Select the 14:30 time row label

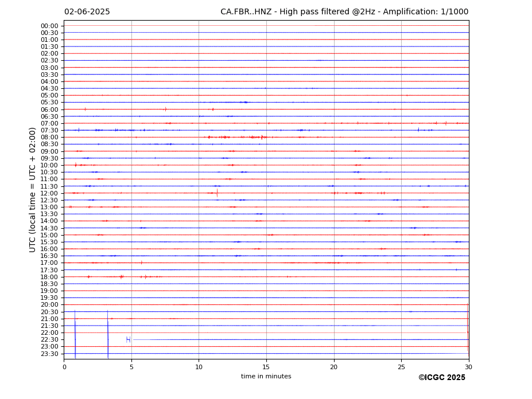[x=49, y=228]
